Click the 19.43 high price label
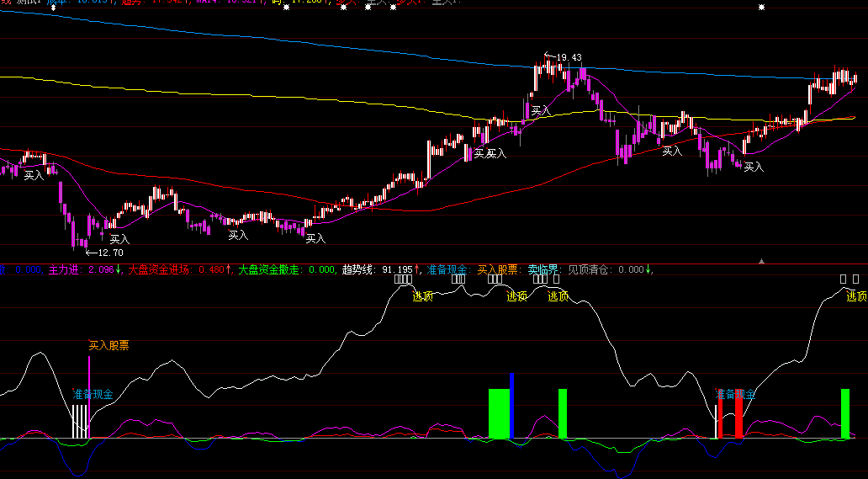The width and height of the screenshot is (868, 479). (x=568, y=57)
